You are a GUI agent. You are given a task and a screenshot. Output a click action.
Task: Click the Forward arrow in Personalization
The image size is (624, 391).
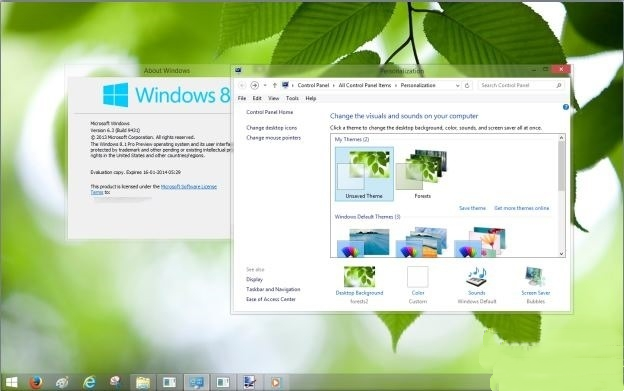pyautogui.click(x=255, y=85)
